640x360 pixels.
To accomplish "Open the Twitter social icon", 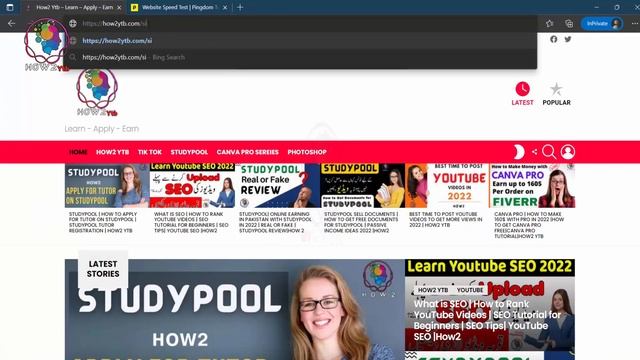I will coord(568,39).
